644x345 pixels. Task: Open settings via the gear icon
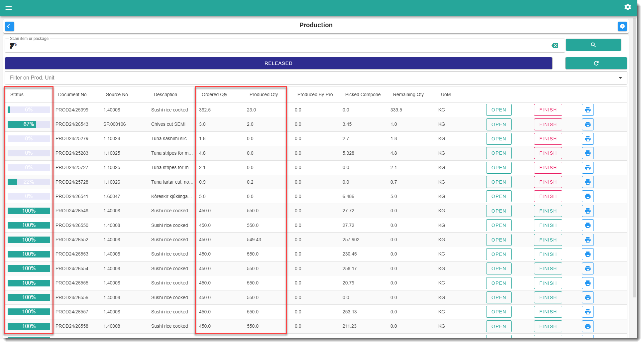point(627,7)
